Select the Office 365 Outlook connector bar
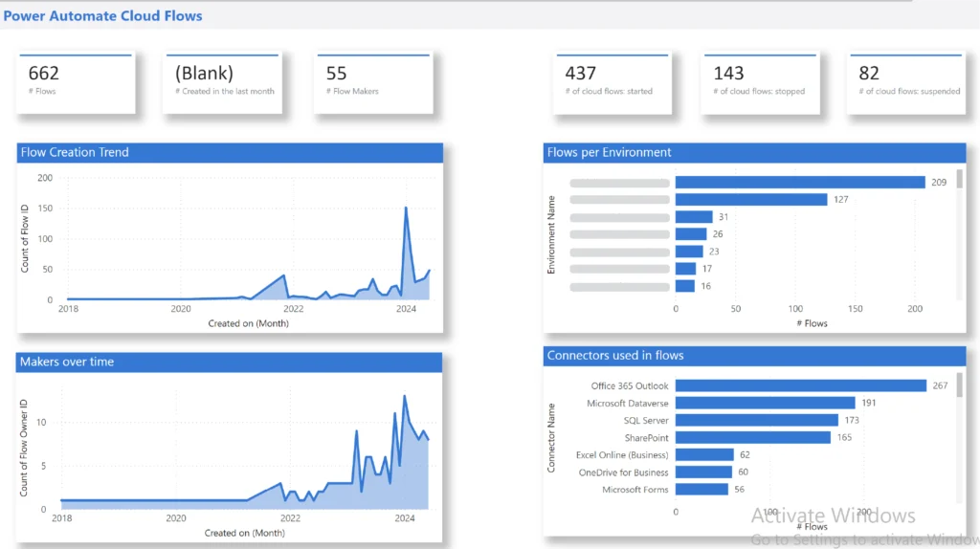The image size is (980, 549). pyautogui.click(x=801, y=386)
